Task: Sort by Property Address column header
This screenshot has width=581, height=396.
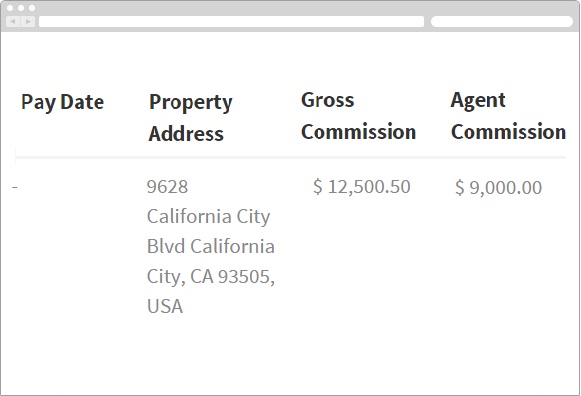Action: tap(190, 117)
